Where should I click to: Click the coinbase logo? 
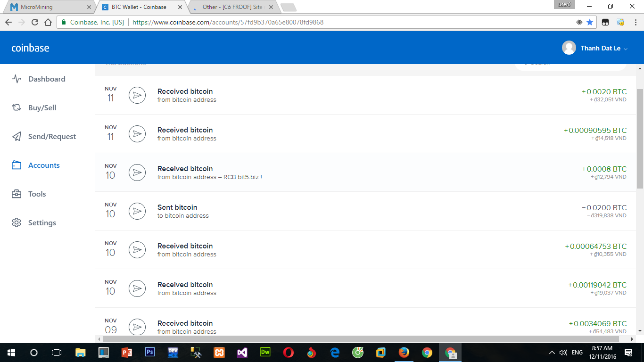click(30, 48)
